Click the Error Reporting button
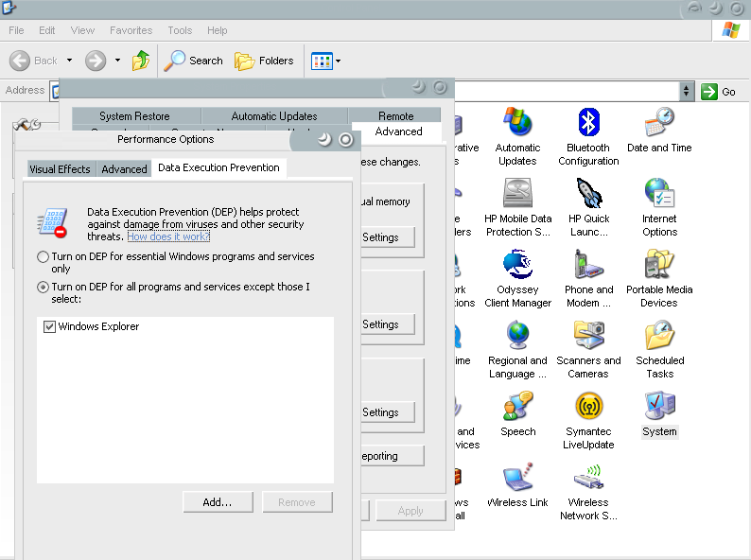 [392, 456]
